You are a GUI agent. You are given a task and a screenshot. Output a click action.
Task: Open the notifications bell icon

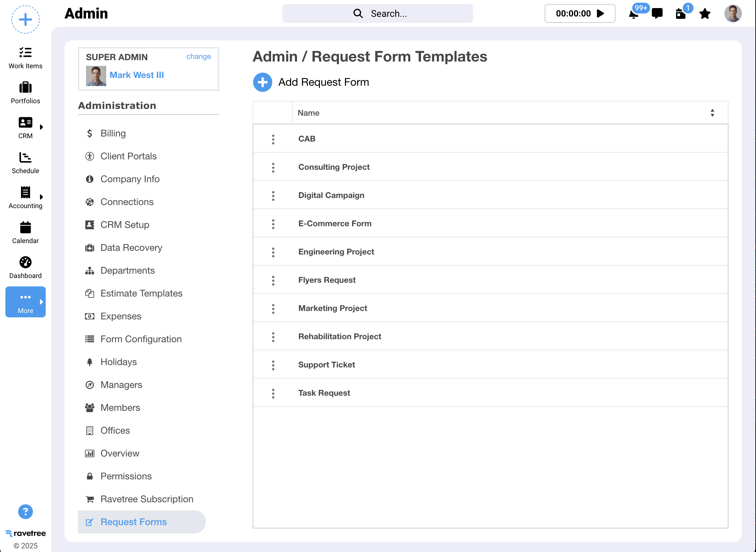pos(633,14)
